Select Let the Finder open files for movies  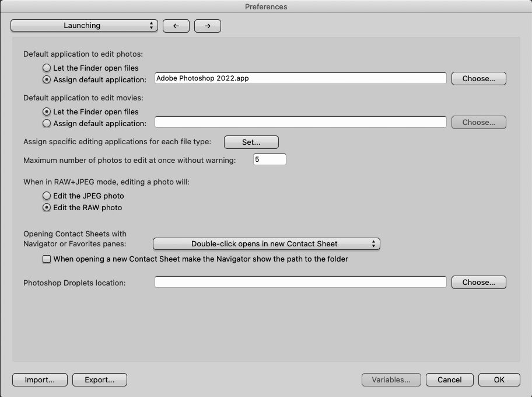pos(47,112)
